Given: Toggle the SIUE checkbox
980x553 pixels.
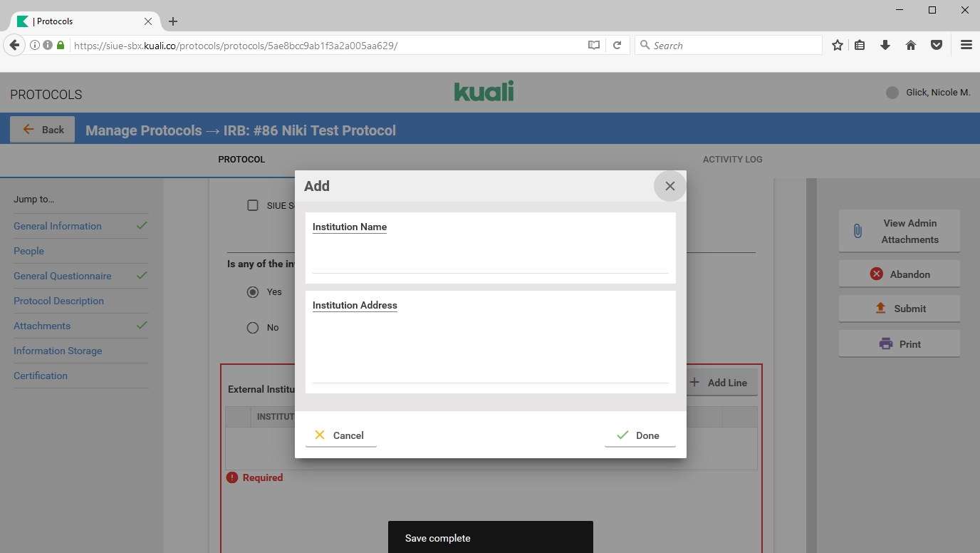Looking at the screenshot, I should pos(253,205).
